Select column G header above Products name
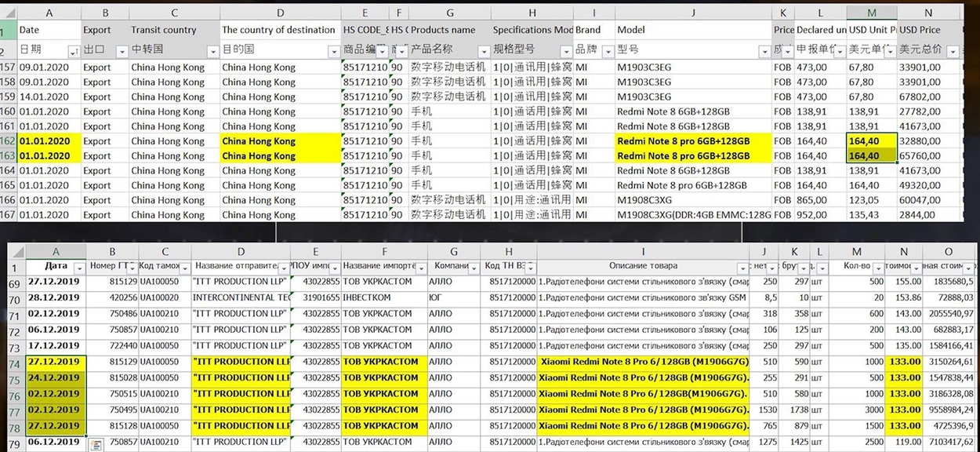Screen dimensions: 980x452 (449, 13)
